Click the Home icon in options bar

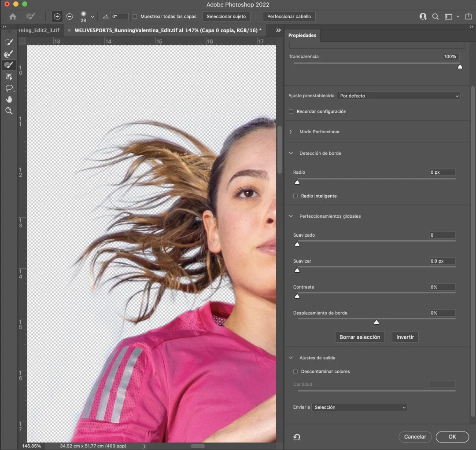(13, 17)
